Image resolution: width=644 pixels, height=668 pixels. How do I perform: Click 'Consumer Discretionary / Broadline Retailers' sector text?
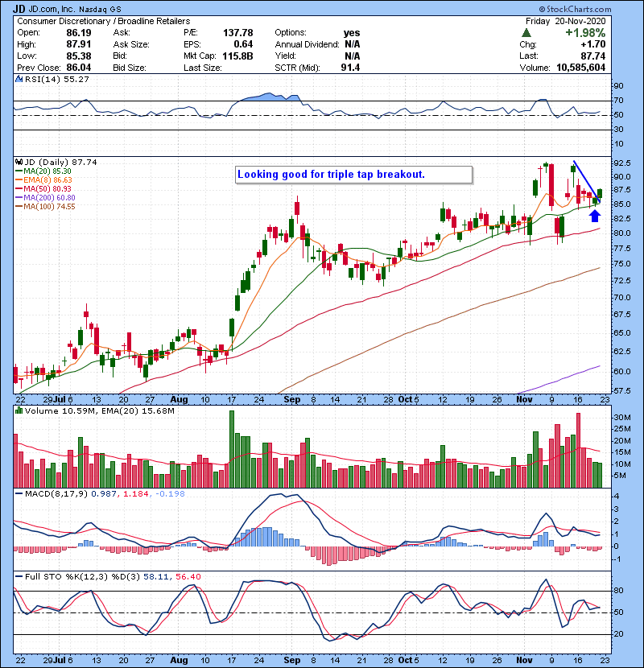point(104,21)
